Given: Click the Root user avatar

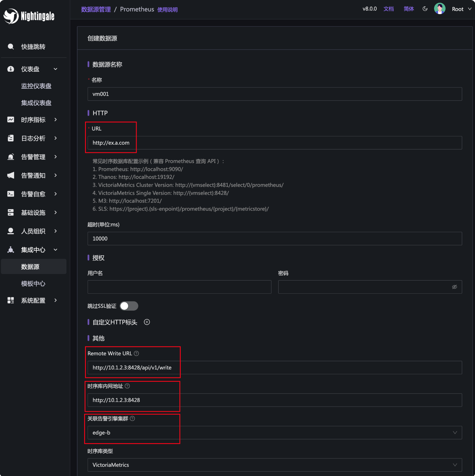Looking at the screenshot, I should [x=440, y=9].
